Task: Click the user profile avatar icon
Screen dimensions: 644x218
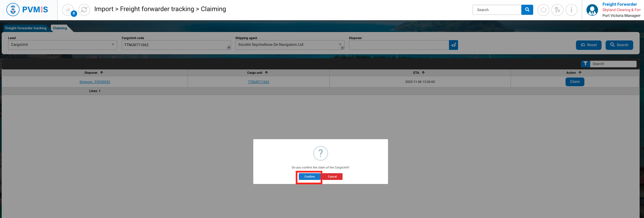Action: pyautogui.click(x=592, y=10)
